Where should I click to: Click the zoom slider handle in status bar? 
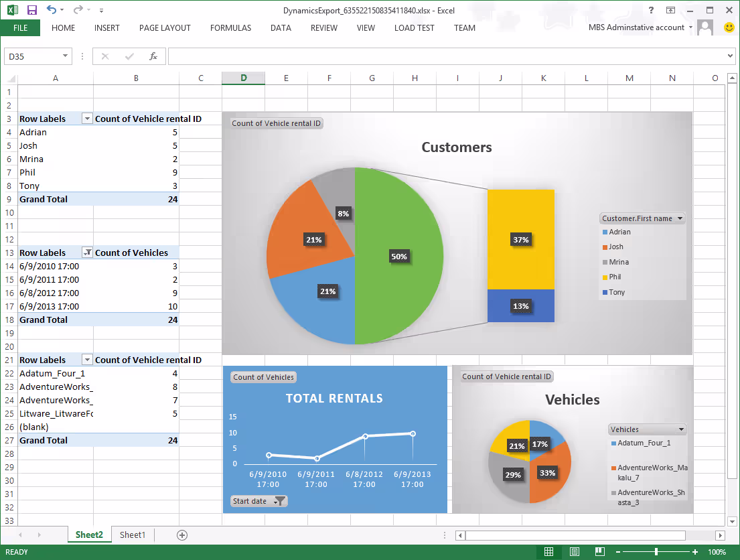coord(656,552)
